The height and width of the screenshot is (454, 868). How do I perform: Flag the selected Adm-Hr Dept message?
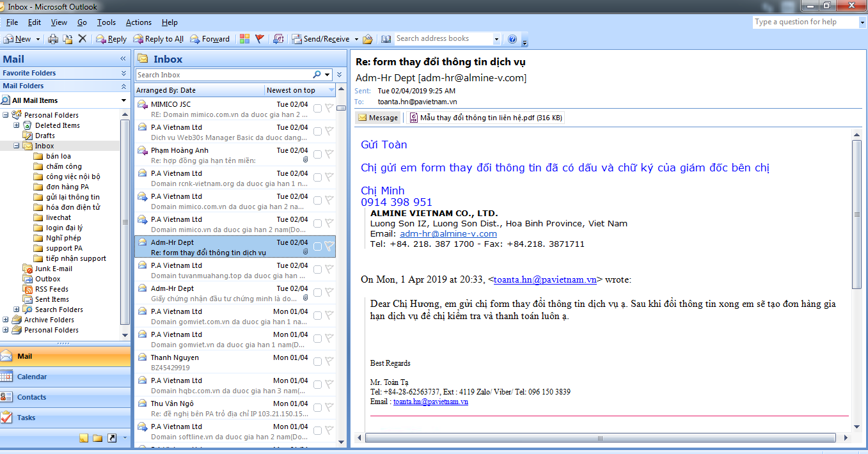(x=329, y=246)
